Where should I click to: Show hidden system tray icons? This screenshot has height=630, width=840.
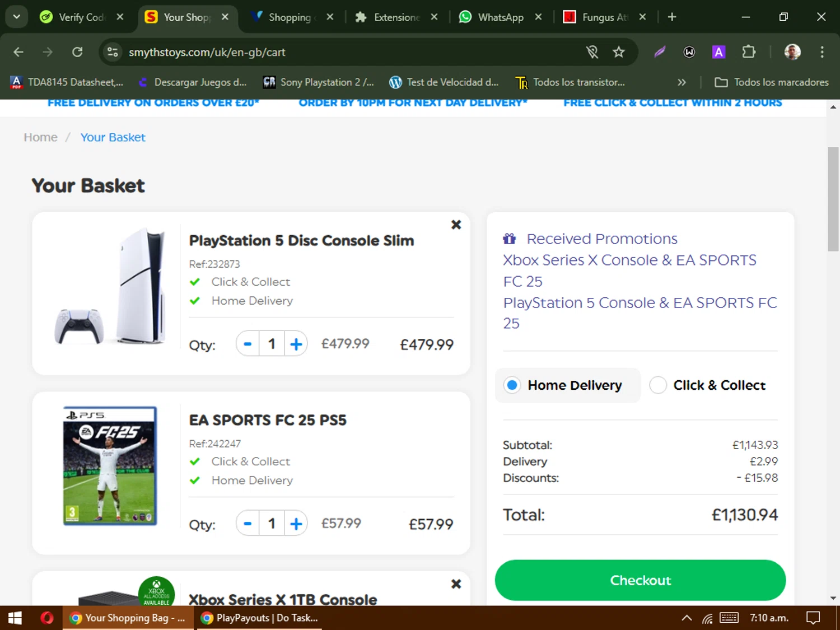tap(687, 618)
